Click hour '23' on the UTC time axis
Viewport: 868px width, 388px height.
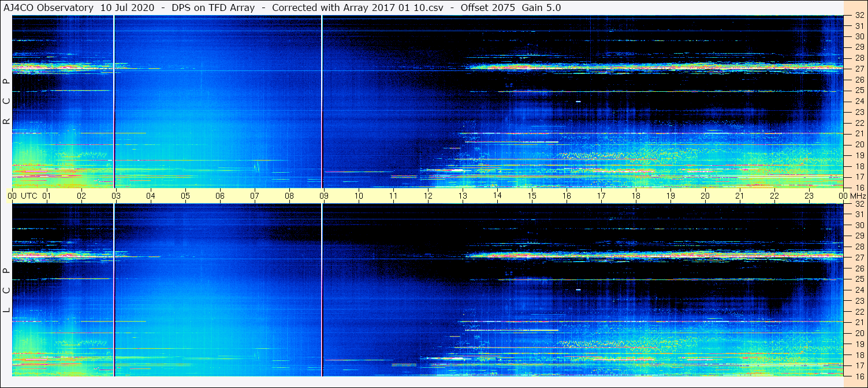coord(809,196)
